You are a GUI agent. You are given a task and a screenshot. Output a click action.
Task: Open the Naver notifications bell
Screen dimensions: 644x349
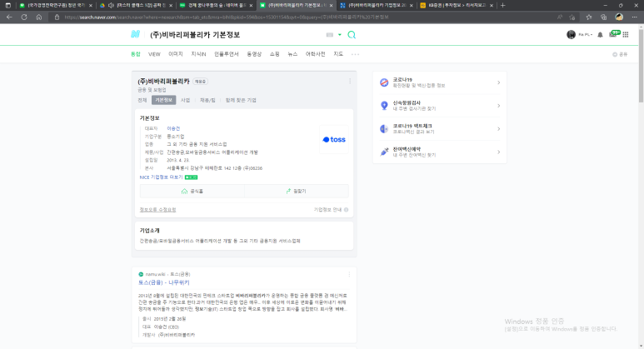point(600,35)
